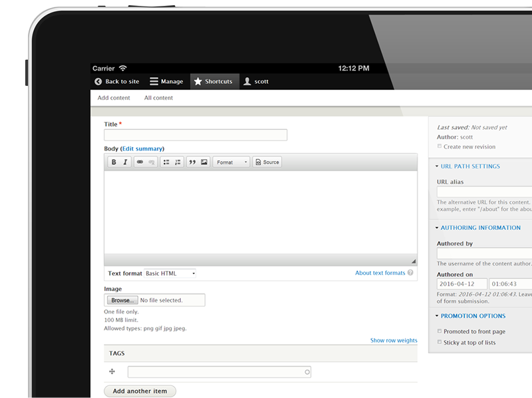Image resolution: width=532 pixels, height=398 pixels.
Task: Open the Shortcuts menu label
Action: 219,81
